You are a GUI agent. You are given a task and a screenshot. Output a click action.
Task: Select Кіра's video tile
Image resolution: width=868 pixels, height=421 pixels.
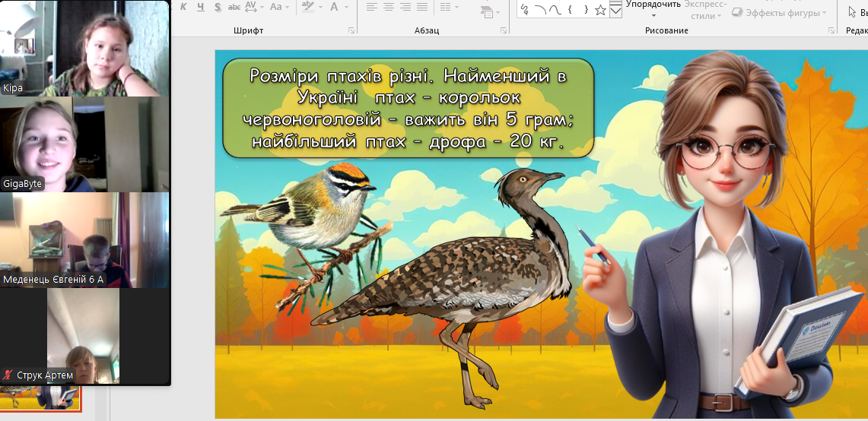pyautogui.click(x=84, y=49)
